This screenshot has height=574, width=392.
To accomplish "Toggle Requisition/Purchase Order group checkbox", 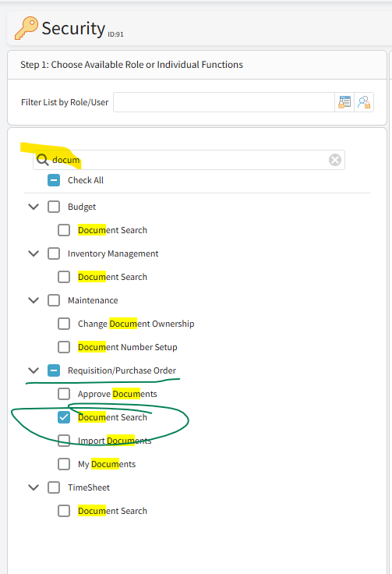I will [54, 370].
